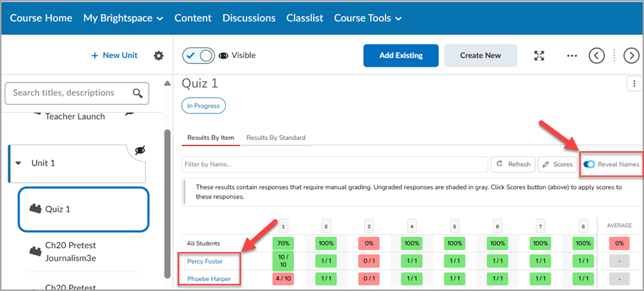Screen dimensions: 644x291
Task: Open Classlist in the navigation bar
Action: tap(304, 18)
